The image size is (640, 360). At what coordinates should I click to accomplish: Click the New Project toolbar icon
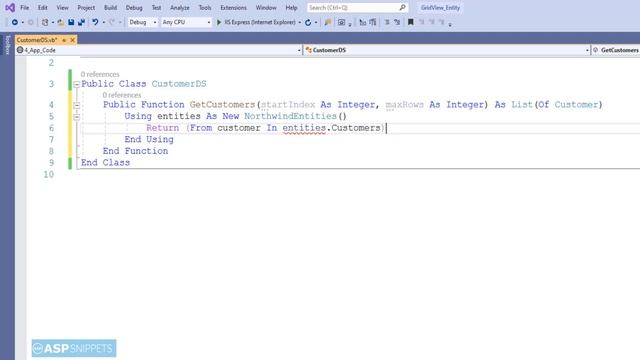coord(45,22)
